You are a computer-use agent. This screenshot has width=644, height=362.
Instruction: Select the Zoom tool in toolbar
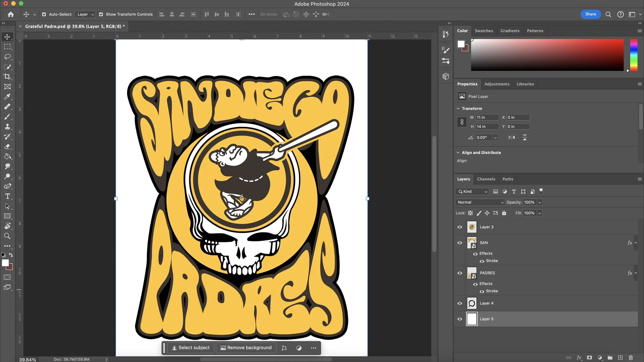pos(7,236)
